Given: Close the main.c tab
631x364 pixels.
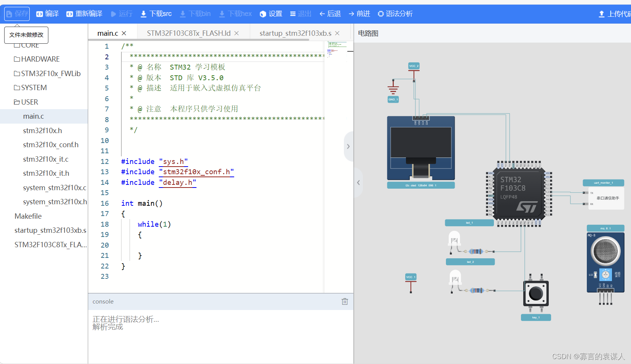Looking at the screenshot, I should [124, 33].
